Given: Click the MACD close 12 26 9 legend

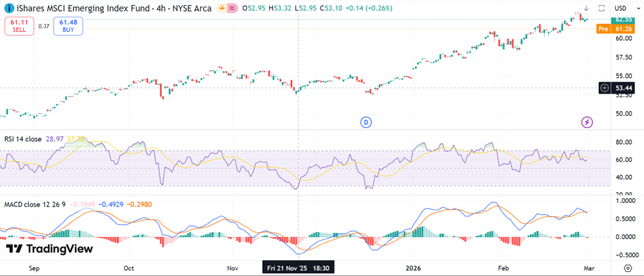Looking at the screenshot, I should click(x=36, y=204).
